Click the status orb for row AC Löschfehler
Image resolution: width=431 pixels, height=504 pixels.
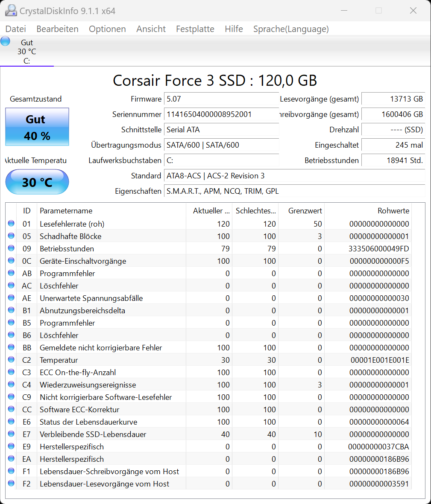(x=11, y=285)
